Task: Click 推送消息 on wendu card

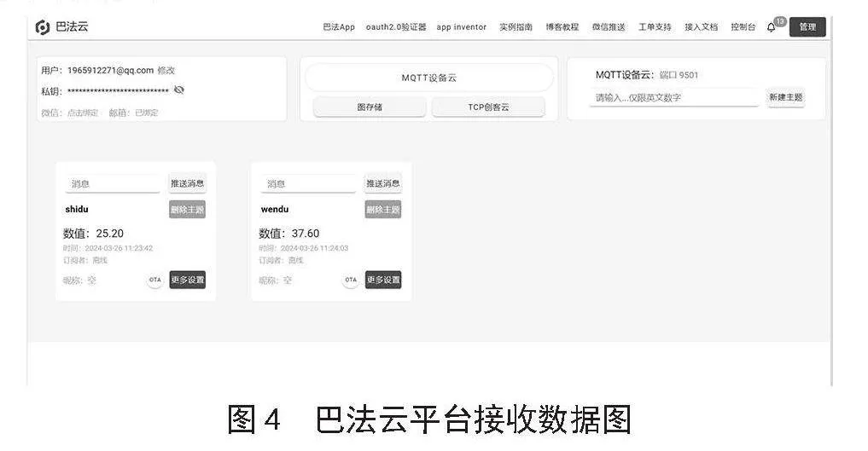Action: tap(383, 183)
